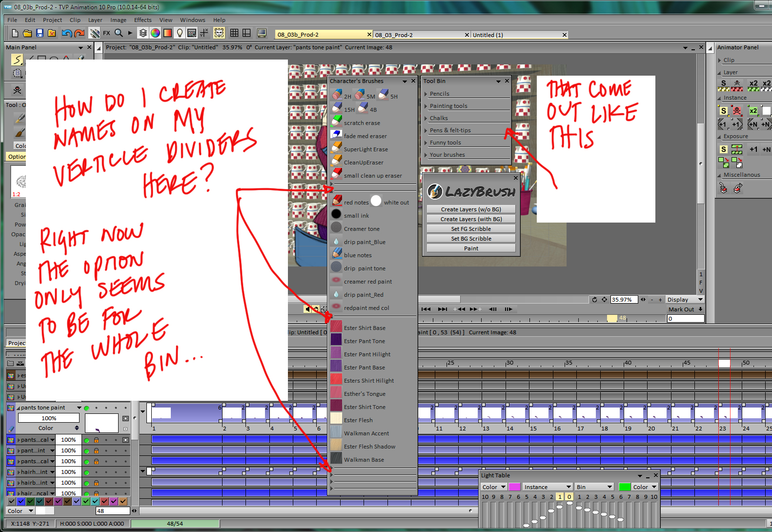Click Set BG Scribble button

point(471,238)
